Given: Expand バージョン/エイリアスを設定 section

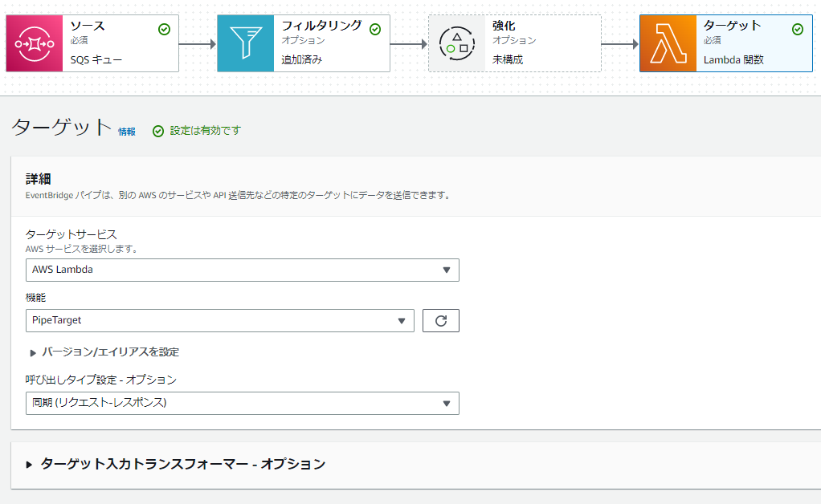Looking at the screenshot, I should 104,352.
